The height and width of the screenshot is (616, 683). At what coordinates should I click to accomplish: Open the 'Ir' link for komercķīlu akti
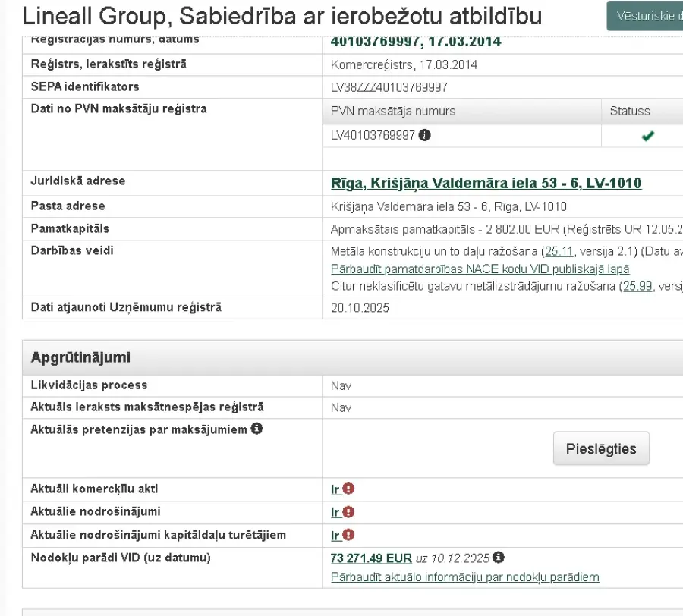pyautogui.click(x=335, y=489)
